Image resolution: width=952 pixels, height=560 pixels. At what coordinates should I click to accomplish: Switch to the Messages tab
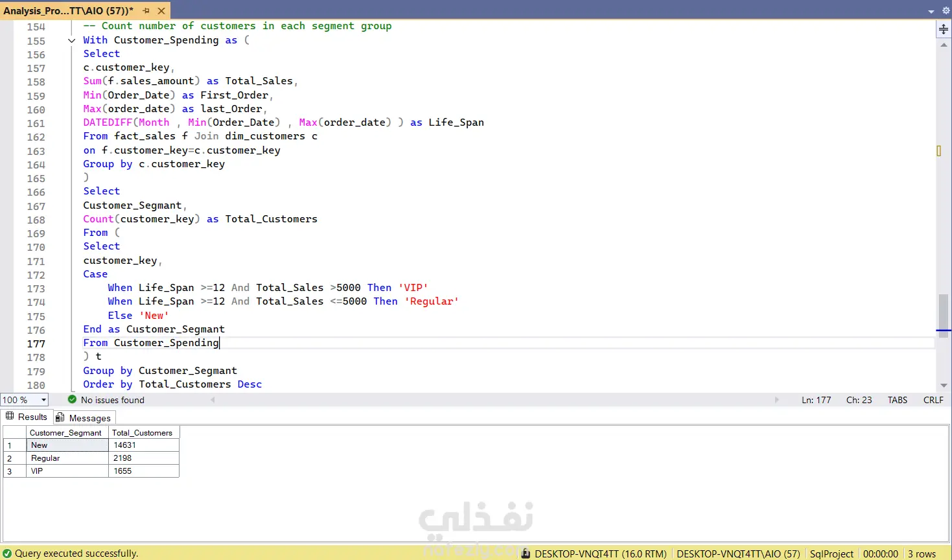[x=84, y=418]
